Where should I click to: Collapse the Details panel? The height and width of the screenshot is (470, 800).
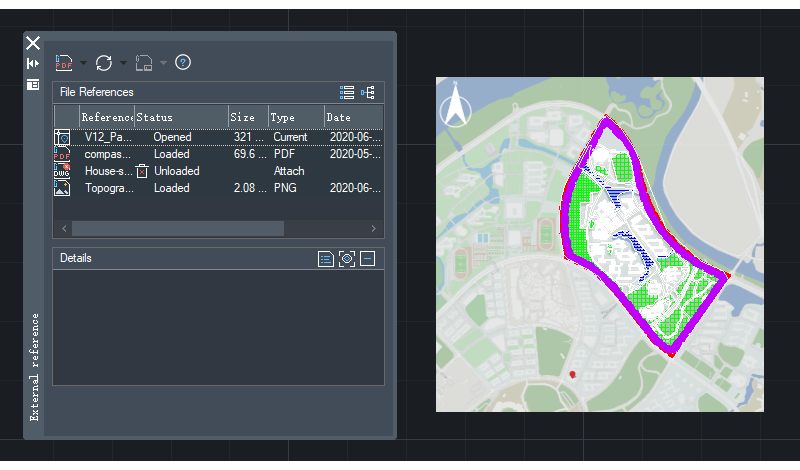[368, 259]
